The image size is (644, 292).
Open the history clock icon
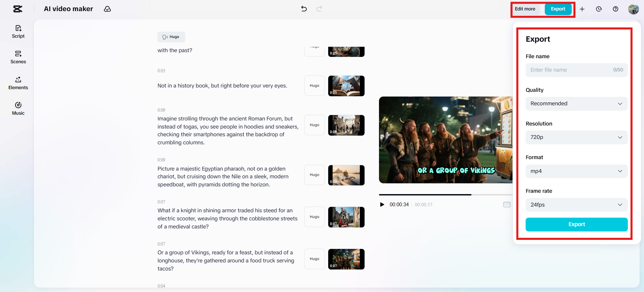tap(599, 9)
